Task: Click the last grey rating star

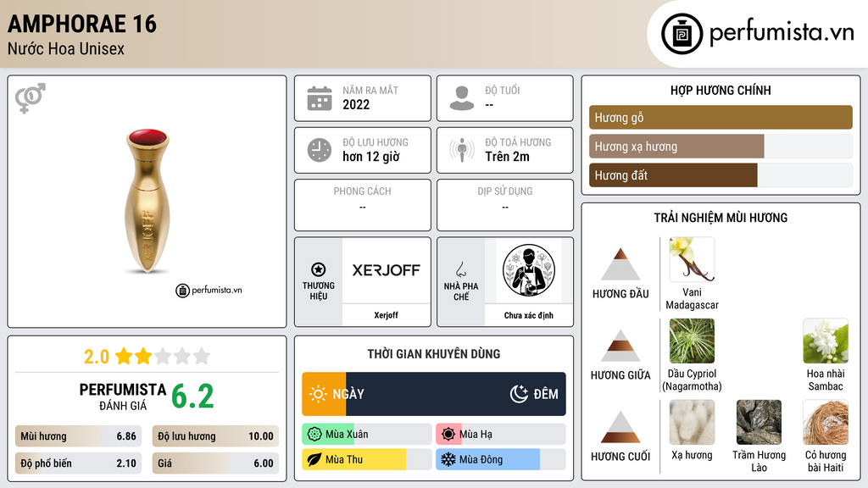Action: click(202, 356)
